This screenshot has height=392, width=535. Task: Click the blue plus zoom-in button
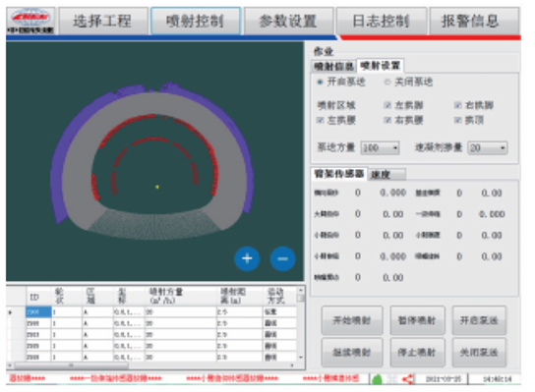247,258
